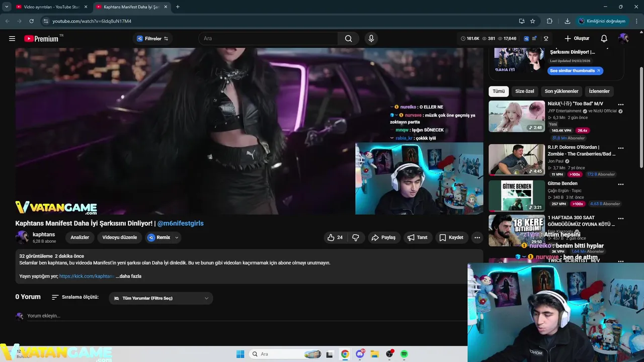Open Spotify from the taskbar
Image resolution: width=644 pixels, height=362 pixels.
point(404,354)
